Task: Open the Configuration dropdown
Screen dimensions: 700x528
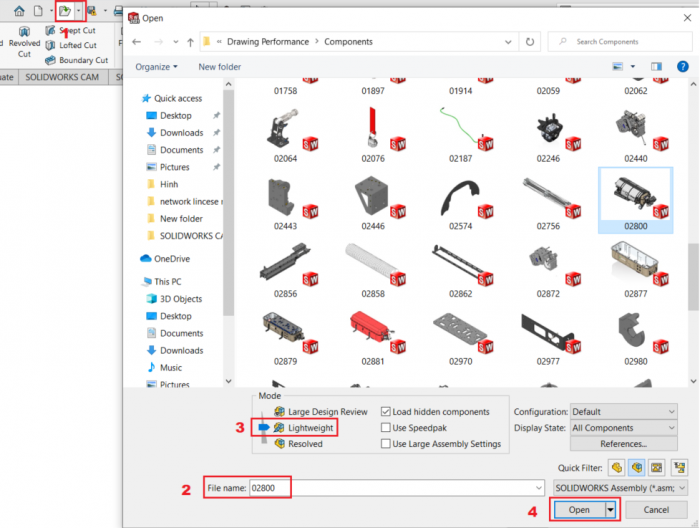Action: (624, 412)
